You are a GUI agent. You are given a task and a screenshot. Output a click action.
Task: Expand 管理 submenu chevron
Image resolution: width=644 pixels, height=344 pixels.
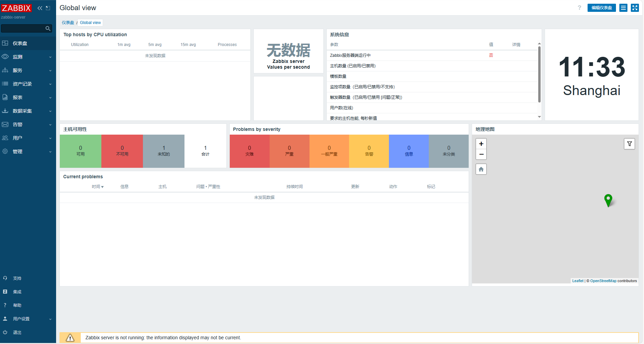[50, 152]
